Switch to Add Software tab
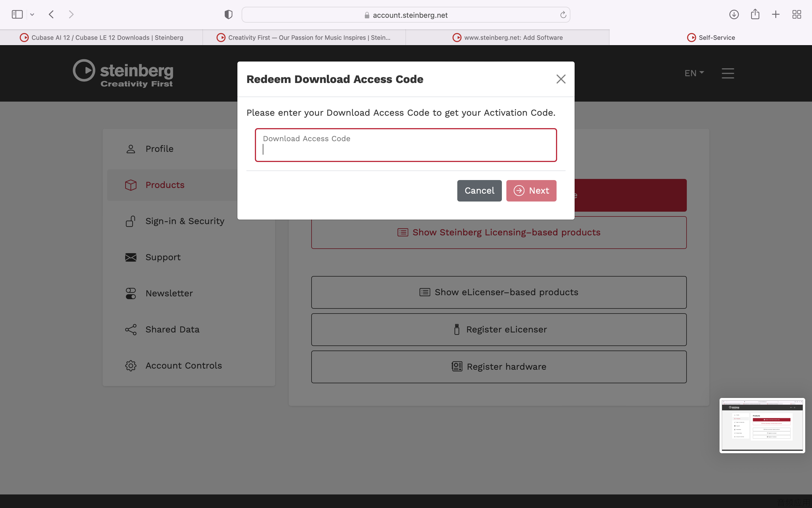The width and height of the screenshot is (812, 508). click(x=507, y=37)
